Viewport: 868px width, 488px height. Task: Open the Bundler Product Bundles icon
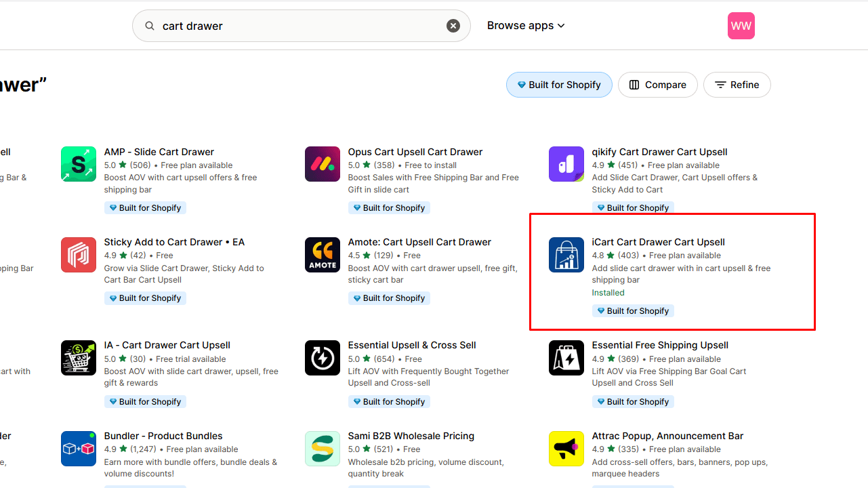click(79, 449)
